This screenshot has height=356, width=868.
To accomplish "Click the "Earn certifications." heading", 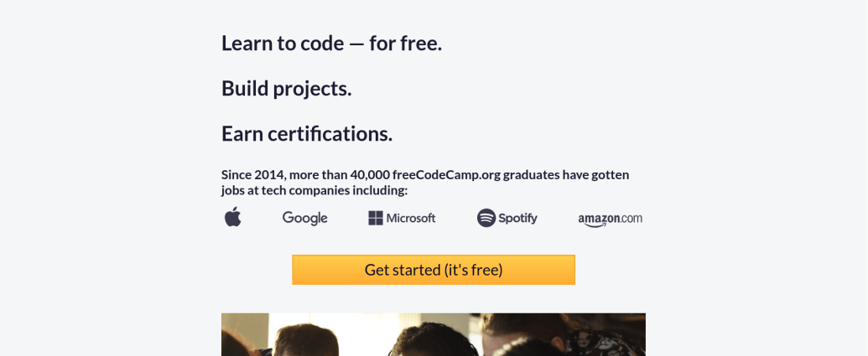I will click(x=307, y=134).
